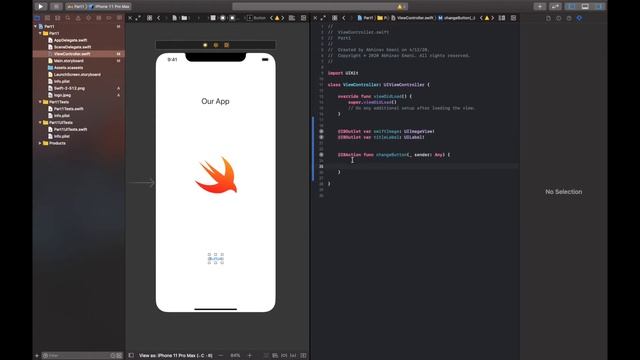
Task: Open the Part1 scheme selector
Action: coord(76,7)
